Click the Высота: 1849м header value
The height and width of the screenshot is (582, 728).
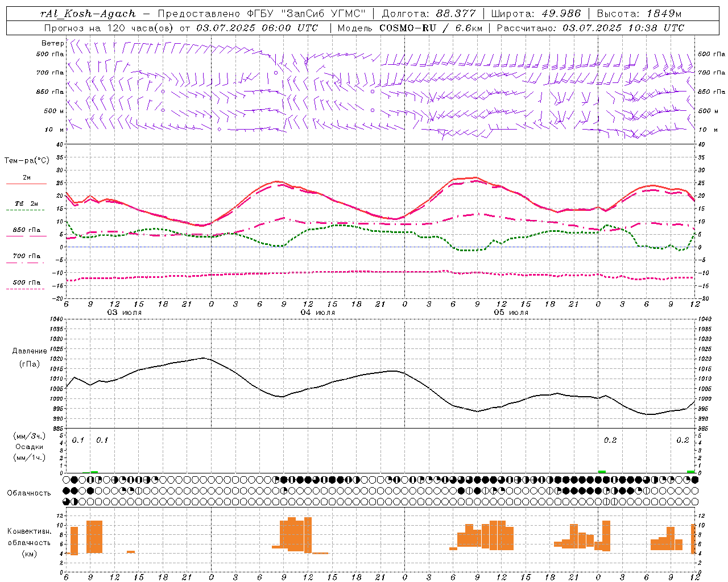[639, 14]
